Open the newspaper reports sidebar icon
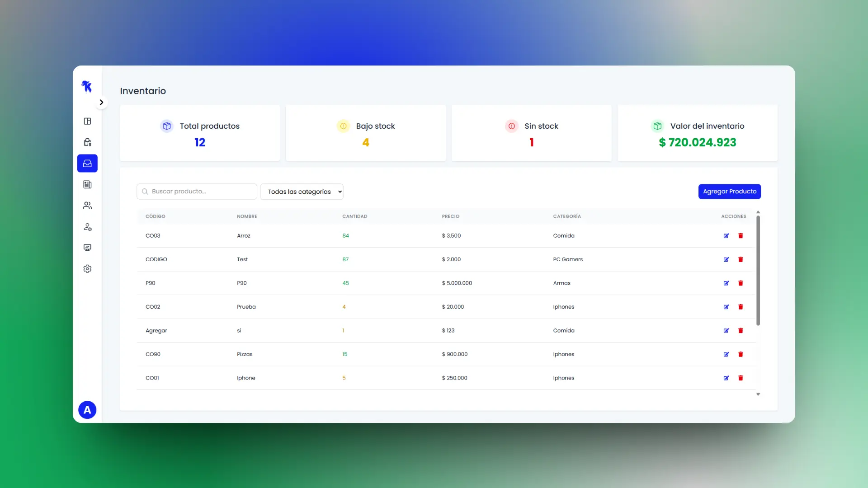This screenshot has height=488, width=868. coord(87,184)
